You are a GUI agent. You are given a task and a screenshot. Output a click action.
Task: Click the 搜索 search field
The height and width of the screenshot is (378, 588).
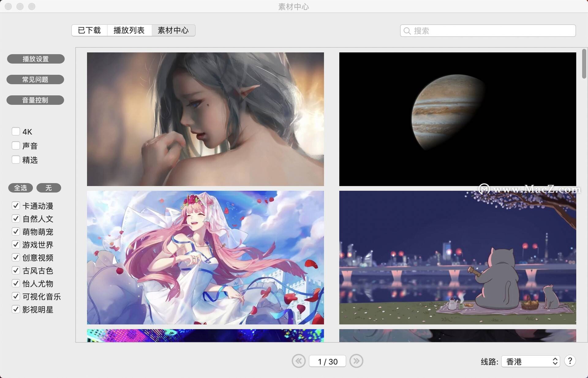coord(488,31)
